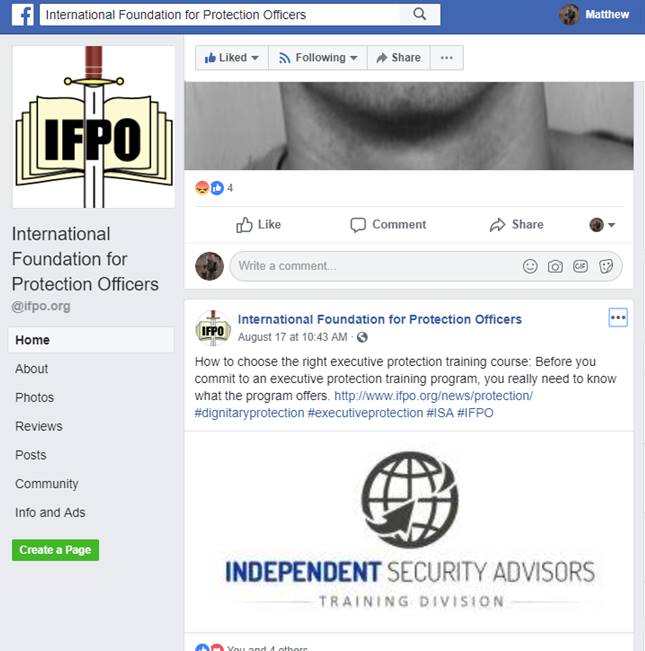This screenshot has width=645, height=651.
Task: Open the page's more options ellipsis
Action: click(x=447, y=58)
